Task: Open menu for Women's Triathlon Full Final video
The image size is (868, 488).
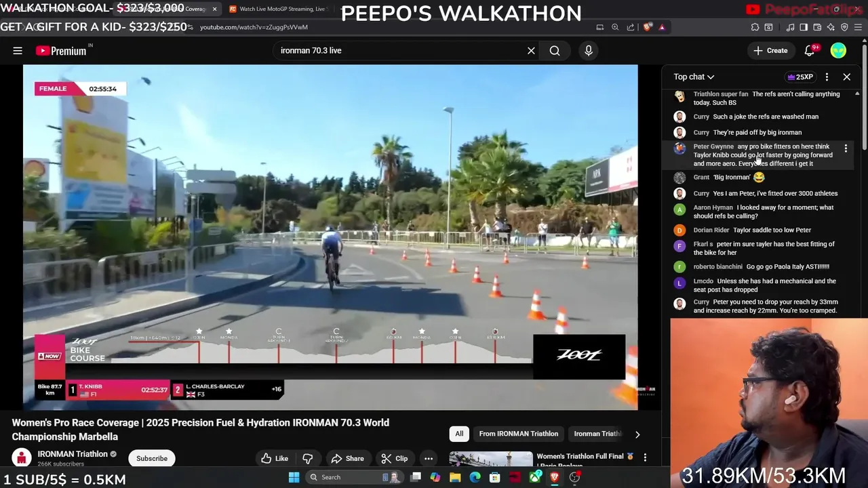Action: (645, 457)
